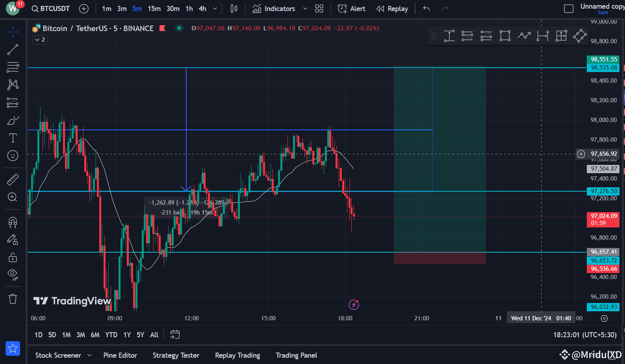This screenshot has height=364, width=625.
Task: Select the 30m timeframe
Action: [x=173, y=9]
